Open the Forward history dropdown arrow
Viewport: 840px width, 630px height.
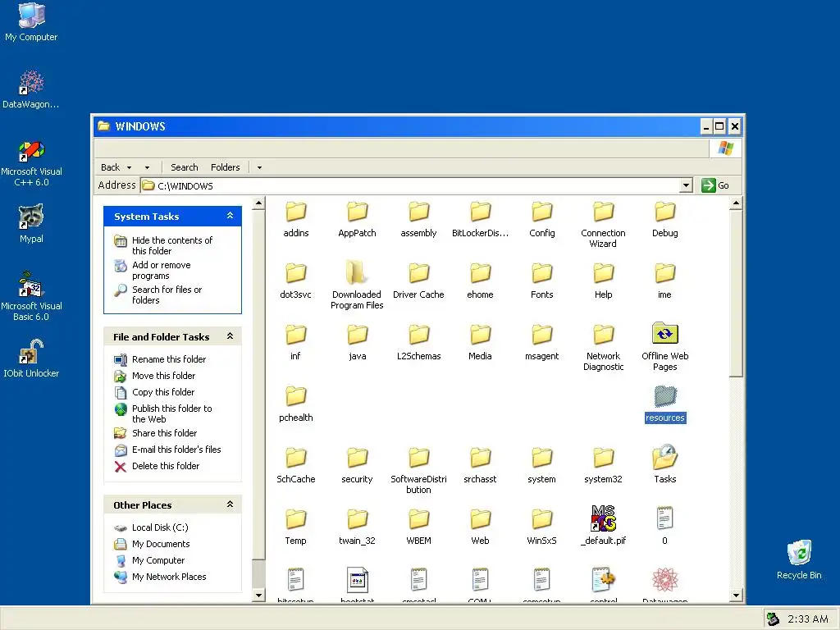pyautogui.click(x=147, y=167)
